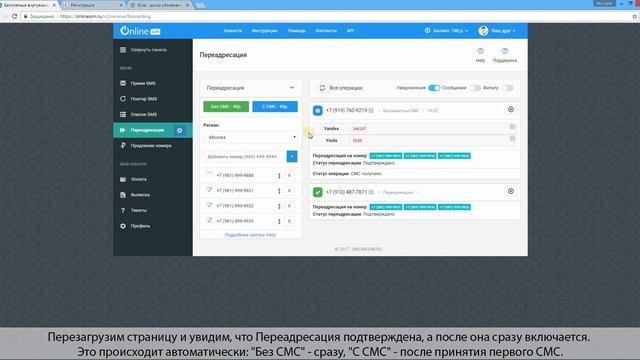The width and height of the screenshot is (640, 360).
Task: Delete the +7 (910) 487-7871 operation
Action: 511,191
